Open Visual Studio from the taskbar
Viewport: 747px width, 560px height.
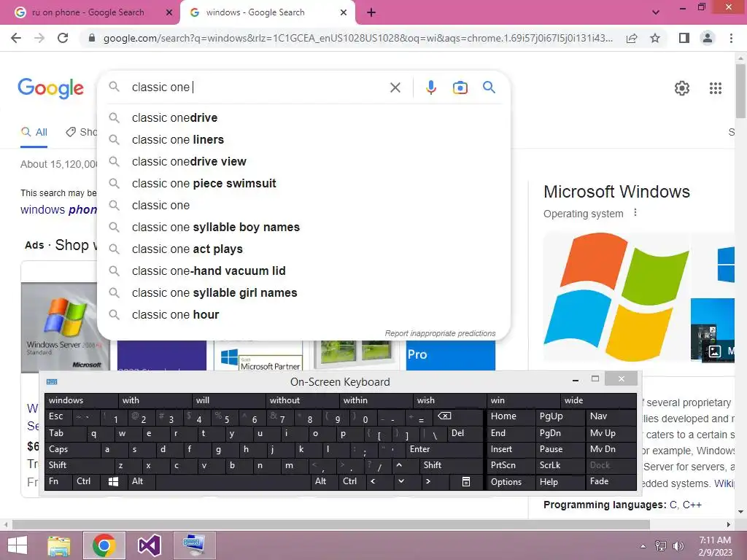(x=149, y=545)
